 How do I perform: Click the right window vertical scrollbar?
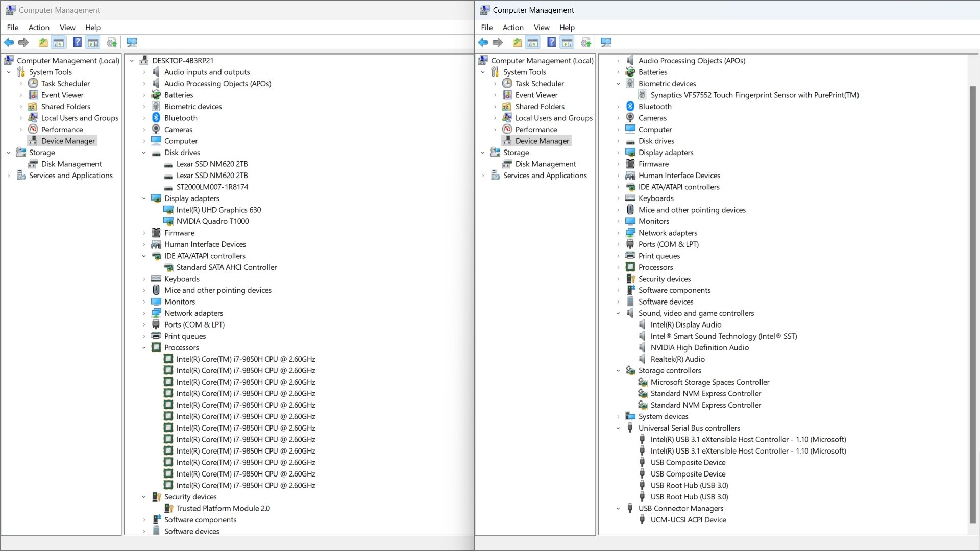[973, 305]
